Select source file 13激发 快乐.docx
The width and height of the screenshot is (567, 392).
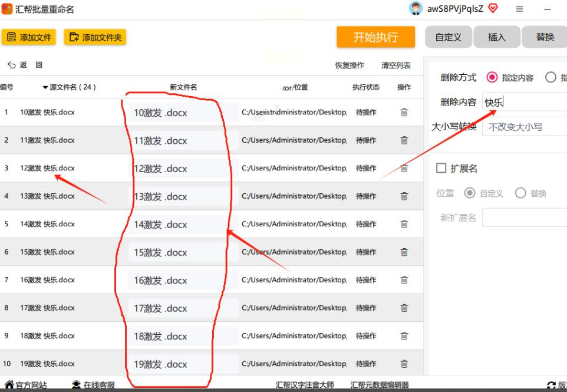pyautogui.click(x=47, y=196)
